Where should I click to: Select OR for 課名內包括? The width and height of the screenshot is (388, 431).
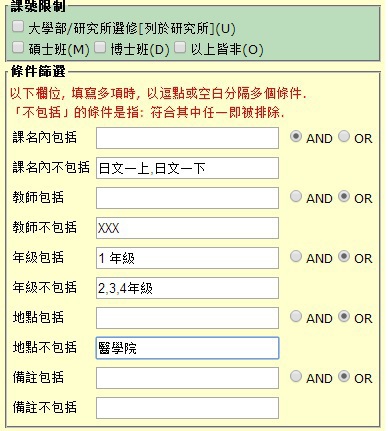pyautogui.click(x=344, y=136)
